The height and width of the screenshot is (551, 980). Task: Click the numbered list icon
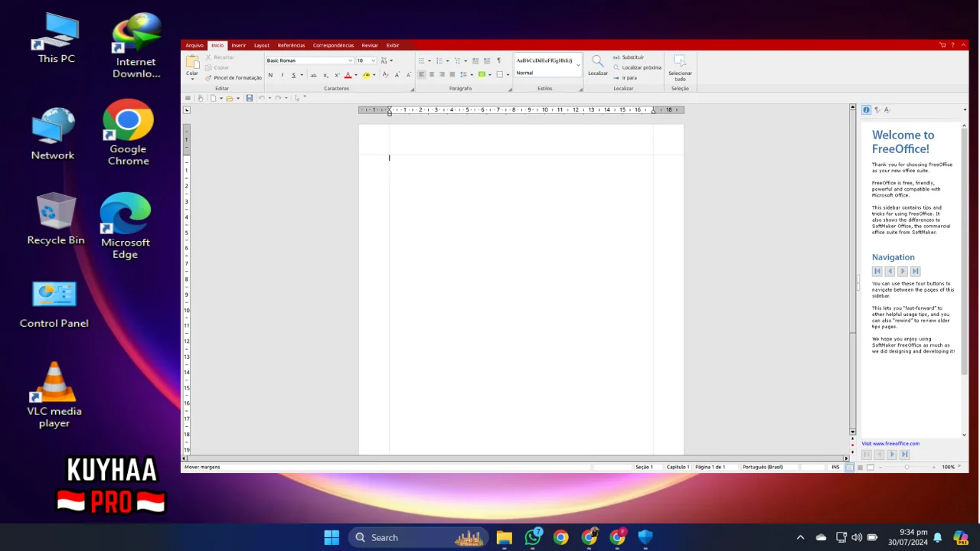439,60
